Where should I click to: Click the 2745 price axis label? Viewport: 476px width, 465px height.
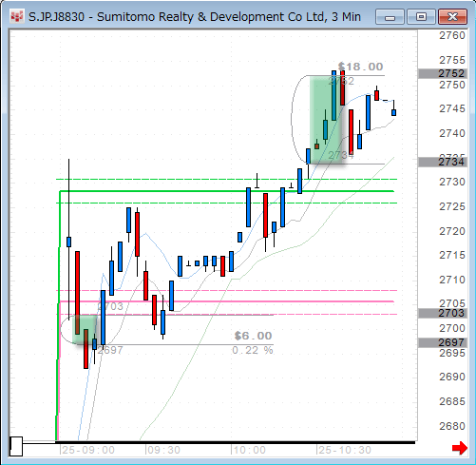point(452,108)
